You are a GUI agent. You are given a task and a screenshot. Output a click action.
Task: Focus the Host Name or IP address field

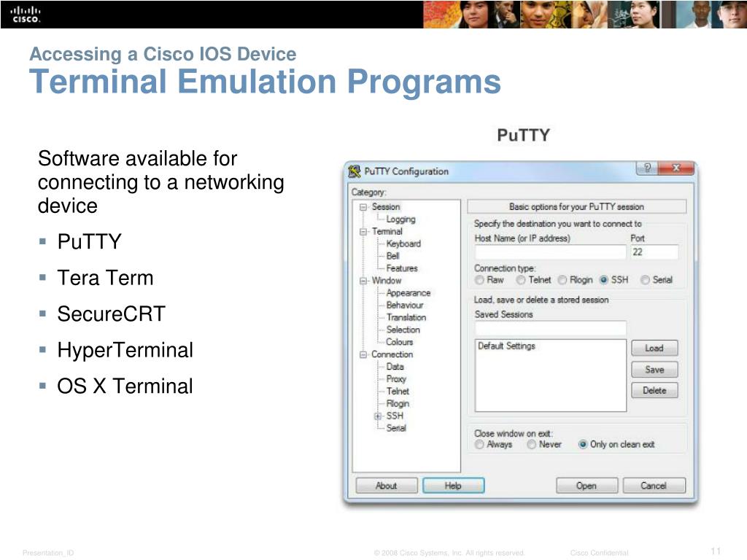(550, 252)
